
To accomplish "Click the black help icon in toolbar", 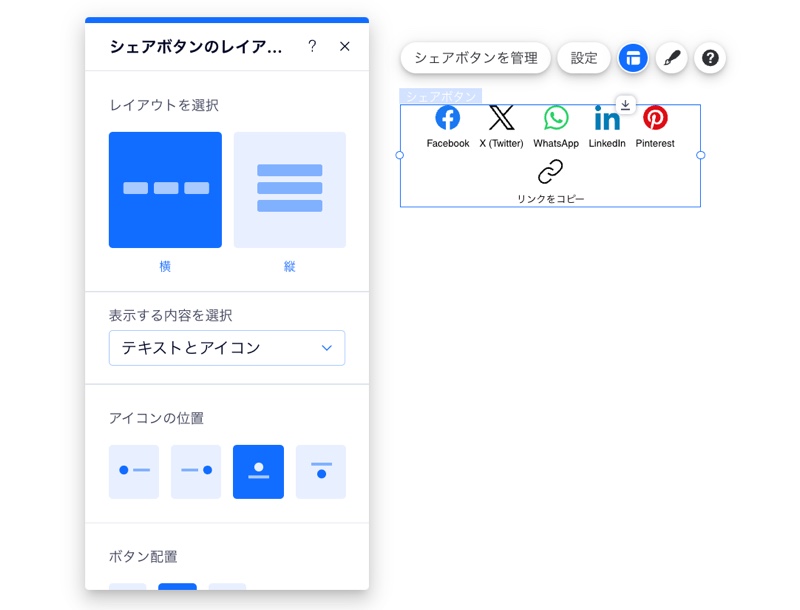I will coord(710,58).
